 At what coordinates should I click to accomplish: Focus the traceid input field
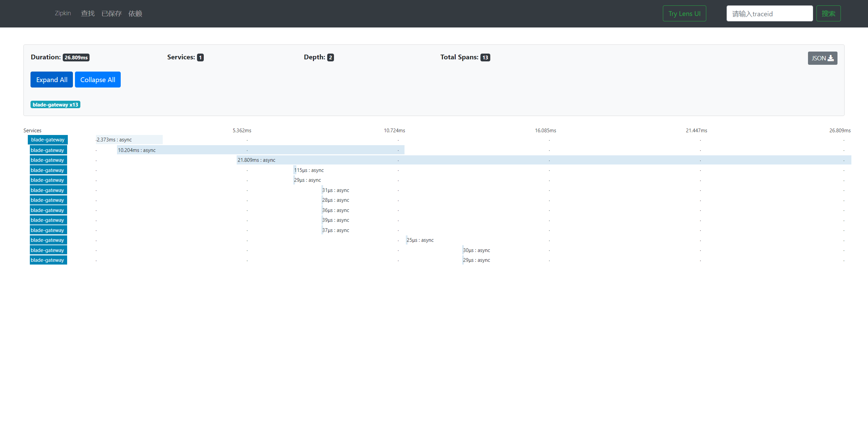pos(769,14)
